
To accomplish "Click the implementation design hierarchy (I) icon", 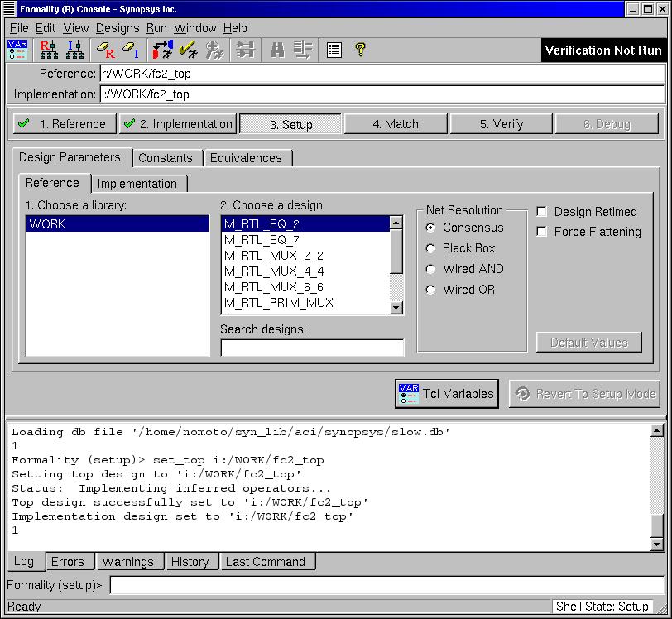I will [75, 50].
